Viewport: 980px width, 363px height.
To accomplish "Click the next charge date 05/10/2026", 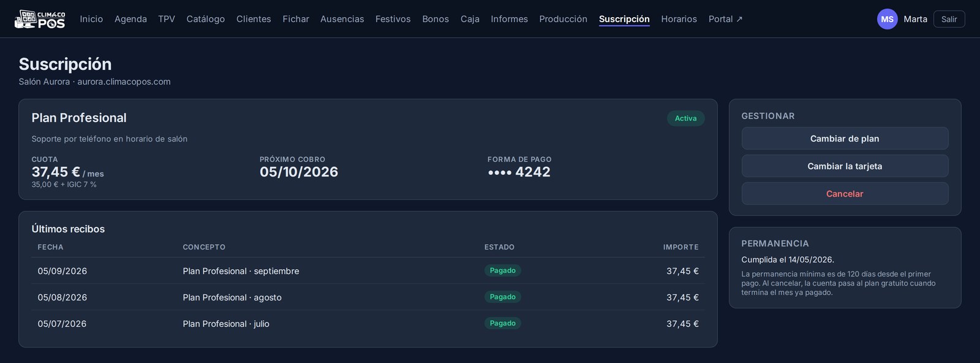I will [299, 172].
